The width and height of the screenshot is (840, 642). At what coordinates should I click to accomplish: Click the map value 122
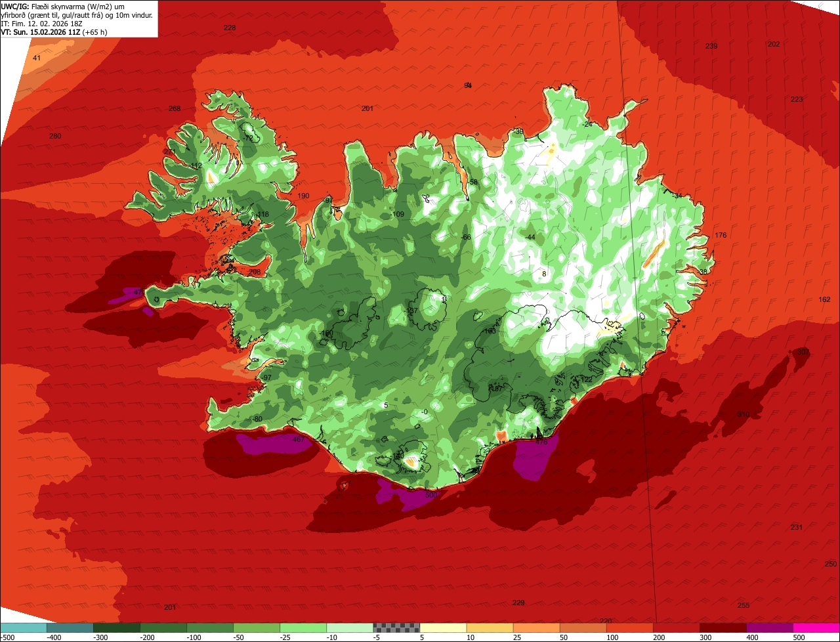coord(587,379)
